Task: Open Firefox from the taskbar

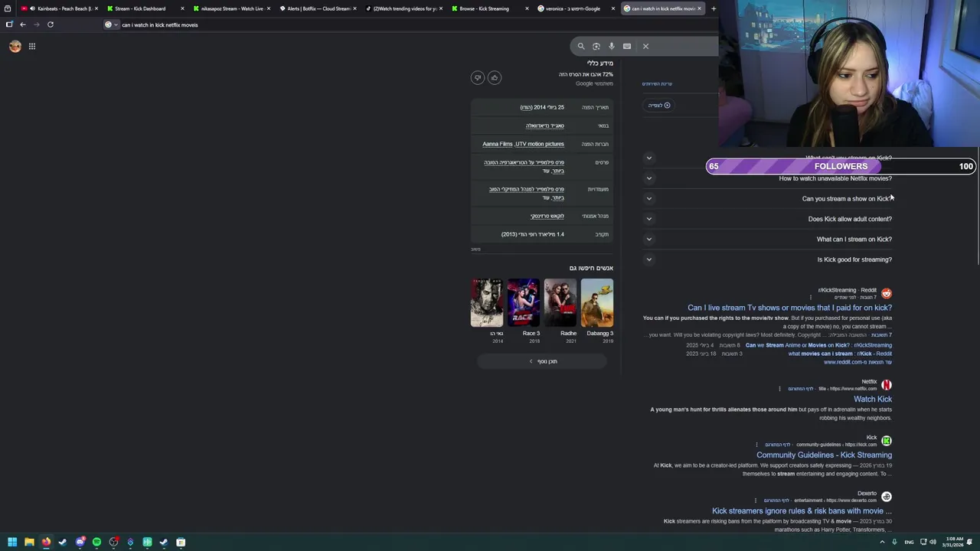Action: point(46,542)
